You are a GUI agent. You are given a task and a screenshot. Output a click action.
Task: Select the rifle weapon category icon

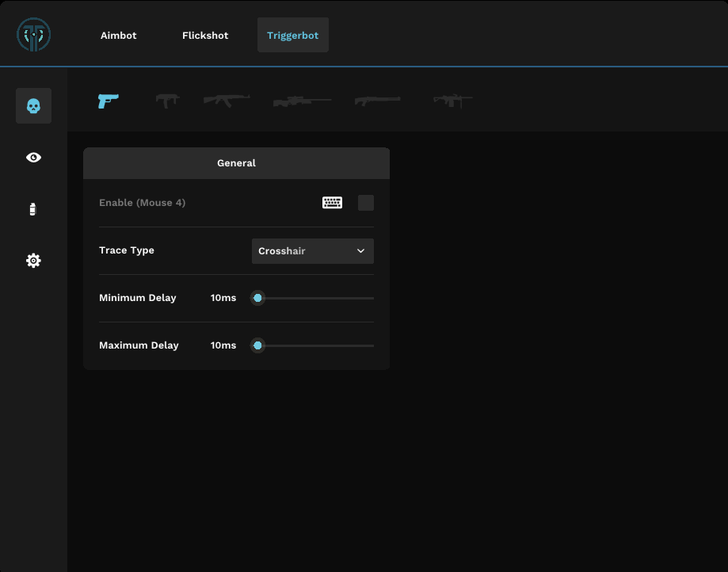coord(226,101)
